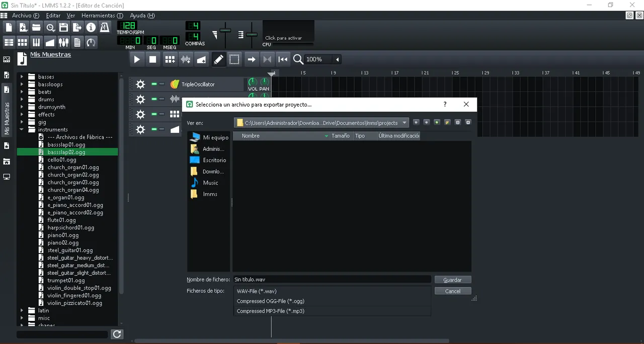
Task: Mute the beat/bassline track
Action: tap(154, 114)
